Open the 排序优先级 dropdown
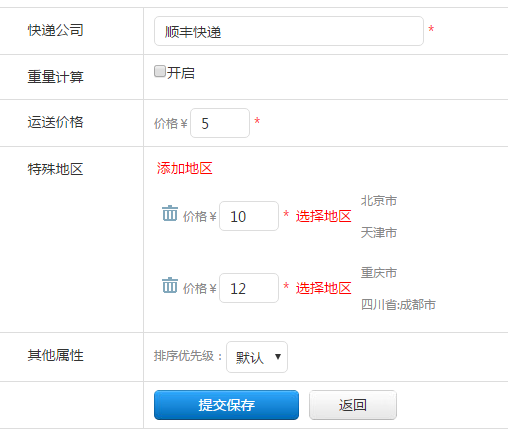This screenshot has height=441, width=508. click(257, 357)
